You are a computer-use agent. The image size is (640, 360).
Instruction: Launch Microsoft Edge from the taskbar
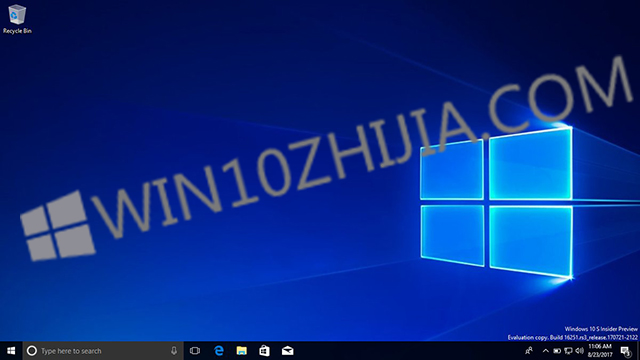(219, 351)
